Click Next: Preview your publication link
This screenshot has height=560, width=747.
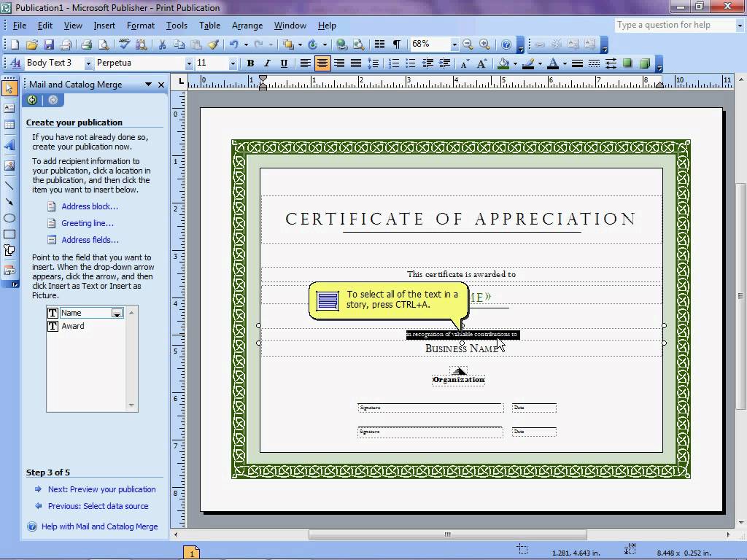[x=101, y=489]
